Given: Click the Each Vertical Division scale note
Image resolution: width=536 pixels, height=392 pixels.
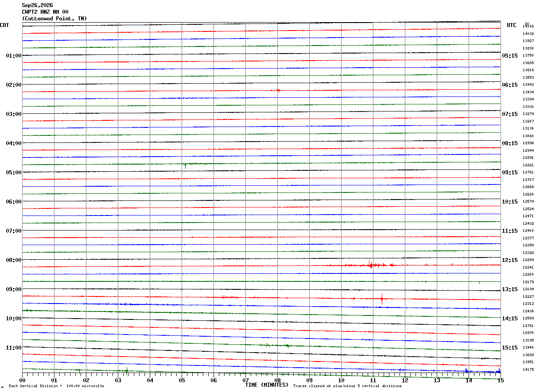Looking at the screenshot, I should tap(56, 386).
